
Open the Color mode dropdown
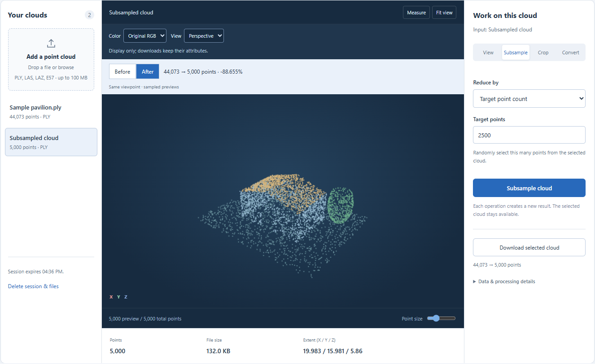pyautogui.click(x=145, y=36)
